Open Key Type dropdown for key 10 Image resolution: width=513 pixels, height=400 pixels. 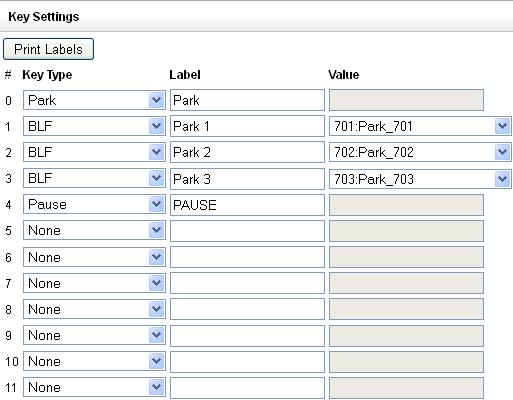click(94, 361)
